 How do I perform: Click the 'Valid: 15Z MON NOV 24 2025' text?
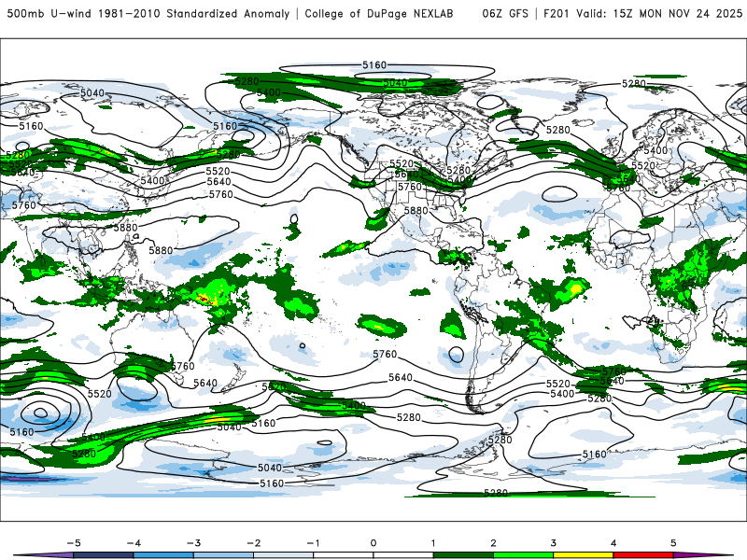659,13
